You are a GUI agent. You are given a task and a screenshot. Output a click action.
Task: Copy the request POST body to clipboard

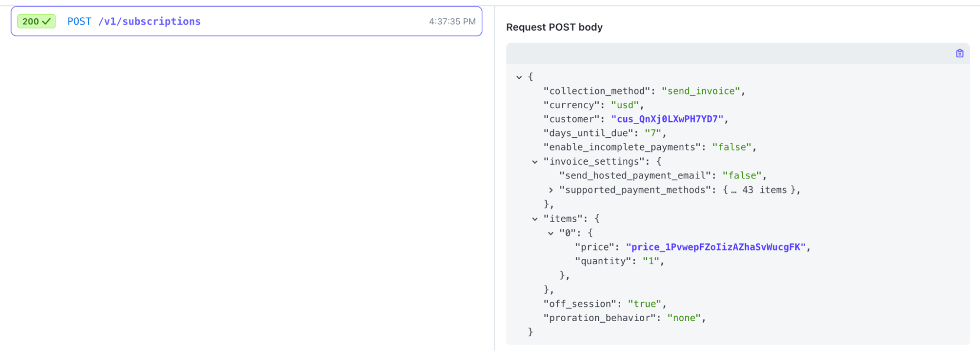coord(959,53)
